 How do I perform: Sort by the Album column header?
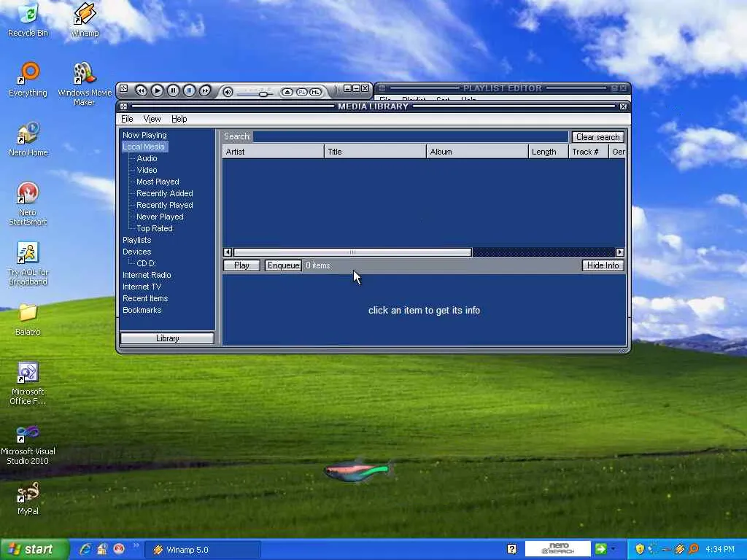point(477,152)
